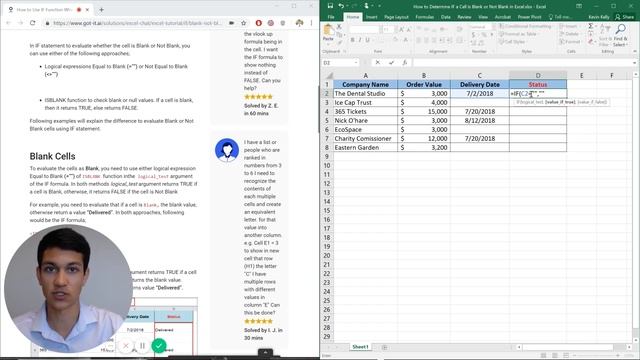This screenshot has width=640, height=360.
Task: Close the 'How to Use IF Function' tab
Action: click(87, 9)
